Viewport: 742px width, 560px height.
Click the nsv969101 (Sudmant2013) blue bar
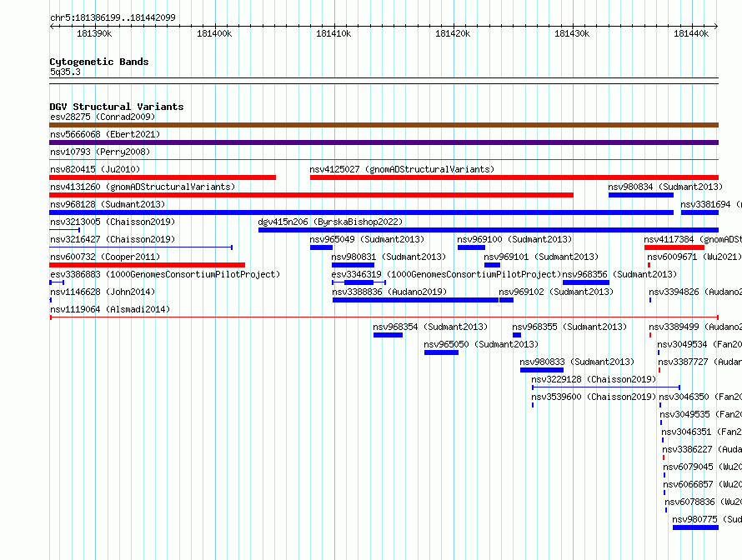[x=492, y=265]
